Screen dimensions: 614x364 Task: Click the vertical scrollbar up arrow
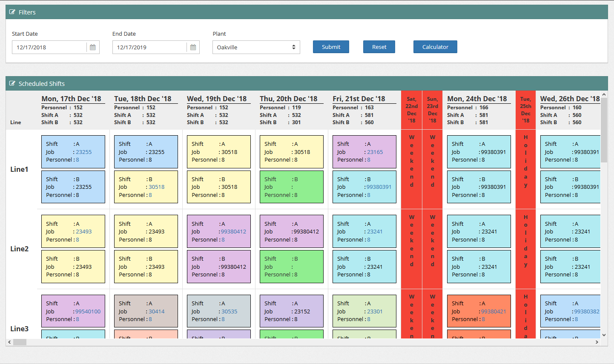(604, 94)
